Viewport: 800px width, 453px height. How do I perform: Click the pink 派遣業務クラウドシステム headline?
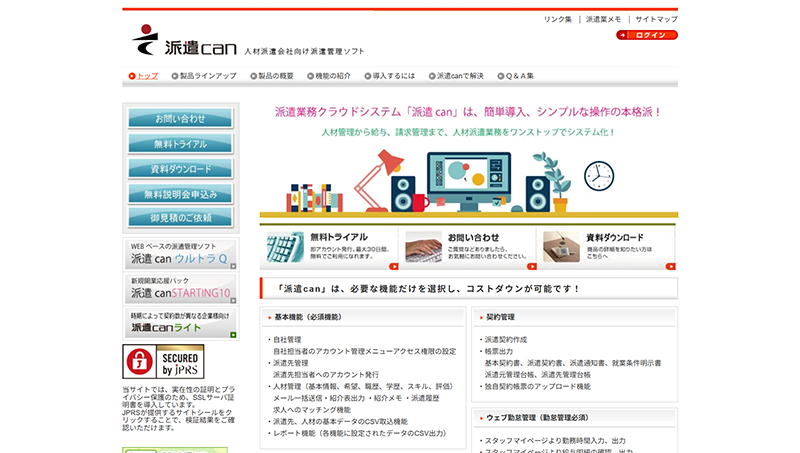[x=468, y=112]
